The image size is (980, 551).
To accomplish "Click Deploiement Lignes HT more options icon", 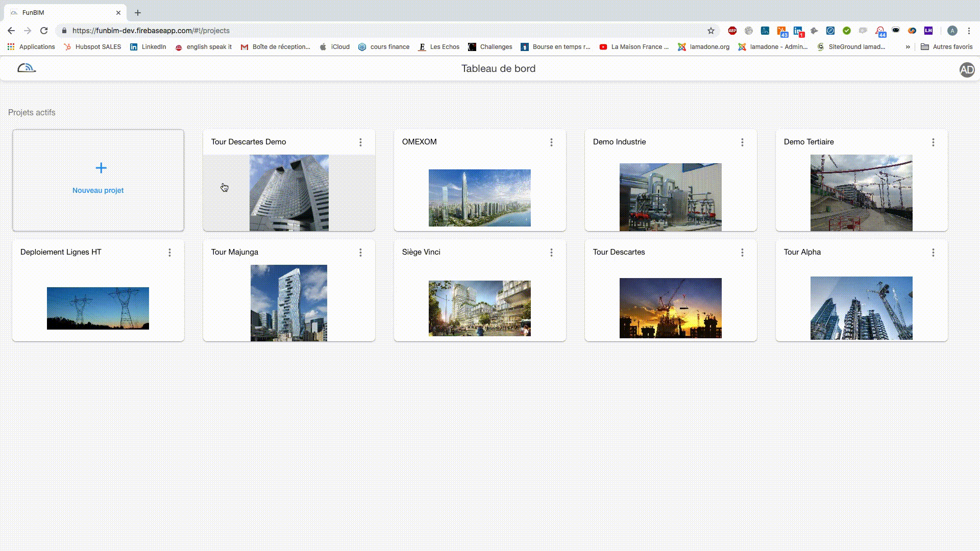I will 169,253.
